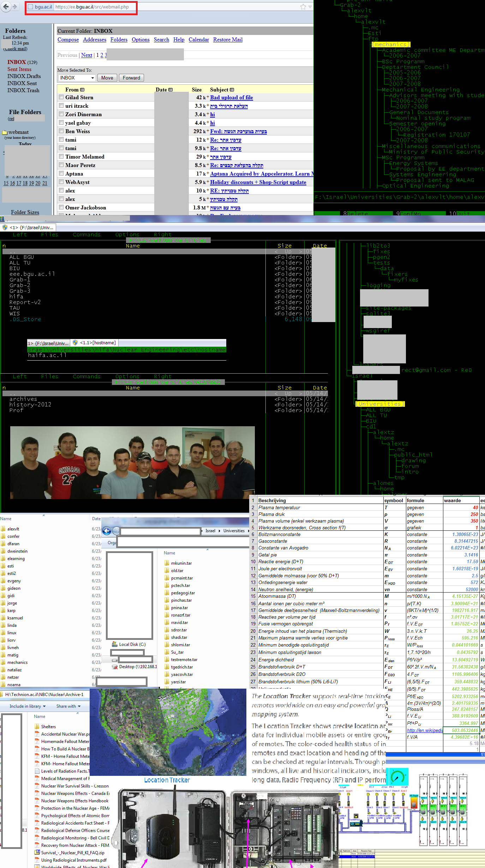The width and height of the screenshot is (485, 868).
Task: Click the testremote.tar folder icon
Action: [x=167, y=659]
